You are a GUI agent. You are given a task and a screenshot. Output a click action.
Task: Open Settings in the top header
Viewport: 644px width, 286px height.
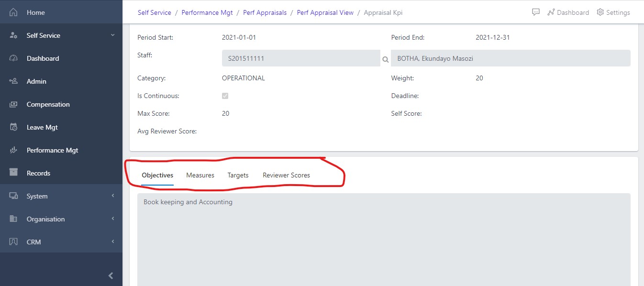[613, 12]
